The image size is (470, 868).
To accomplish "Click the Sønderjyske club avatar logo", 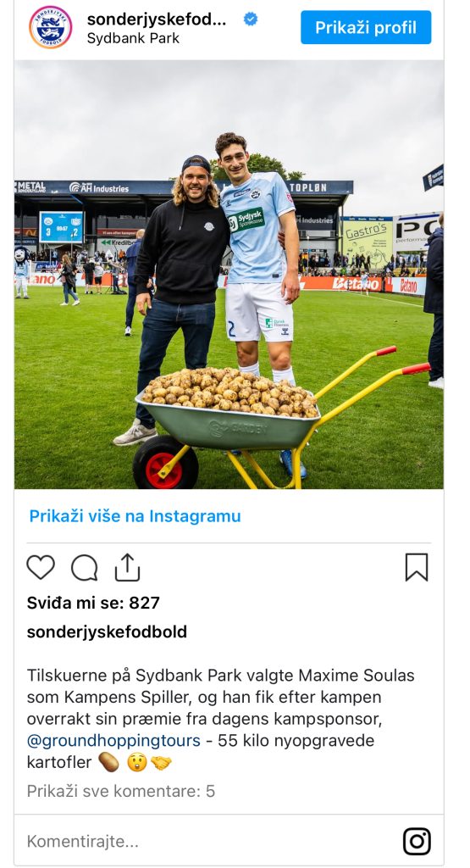I will click(x=50, y=27).
